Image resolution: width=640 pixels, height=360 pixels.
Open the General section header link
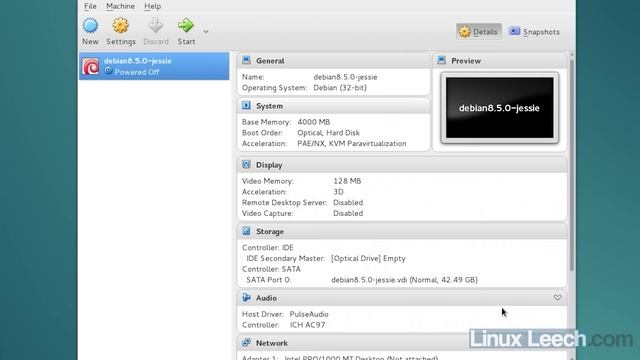[270, 61]
